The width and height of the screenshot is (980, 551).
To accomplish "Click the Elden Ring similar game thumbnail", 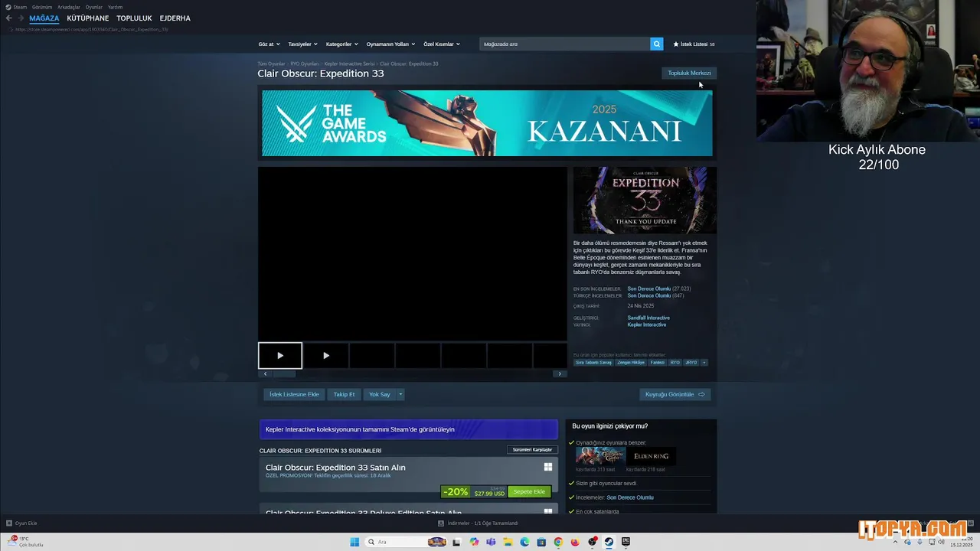I will click(652, 456).
